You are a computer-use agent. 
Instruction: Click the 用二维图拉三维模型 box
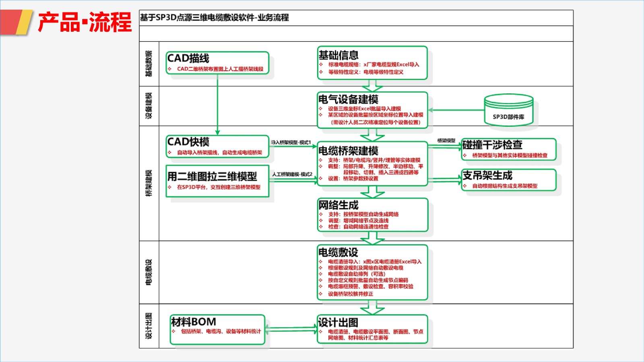217,181
